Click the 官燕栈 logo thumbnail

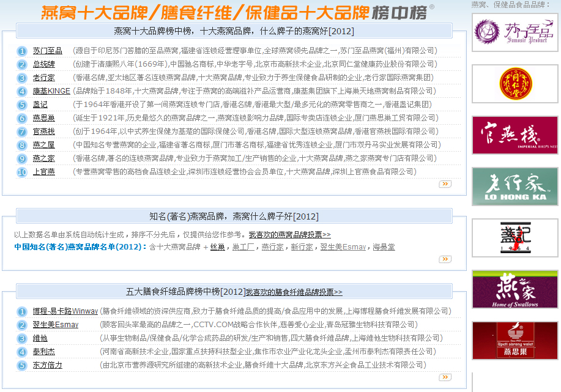[515, 135]
